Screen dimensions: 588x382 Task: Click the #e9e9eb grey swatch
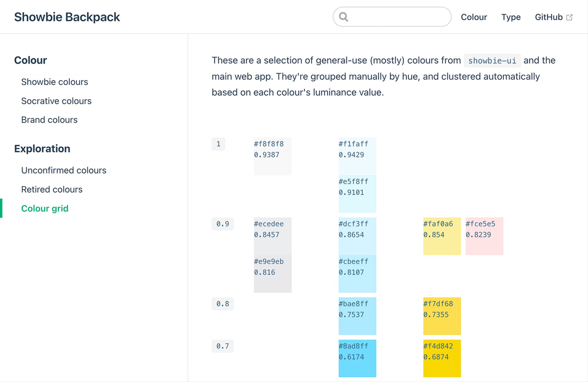pyautogui.click(x=273, y=274)
